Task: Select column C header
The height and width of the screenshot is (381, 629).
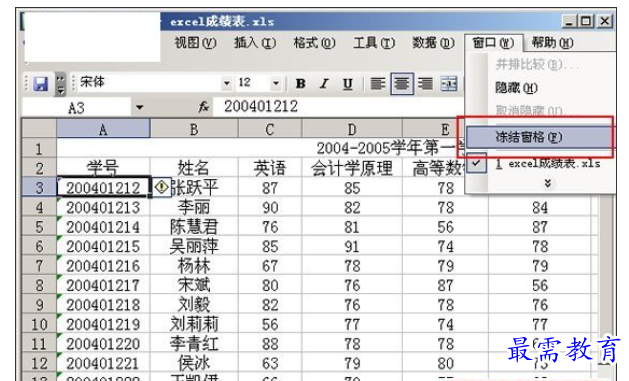Action: pos(270,129)
